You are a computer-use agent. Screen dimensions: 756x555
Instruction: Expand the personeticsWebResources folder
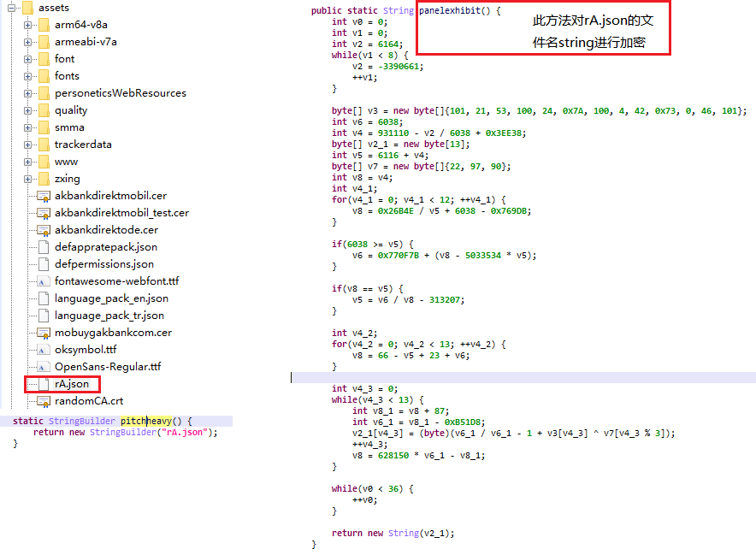coord(28,93)
